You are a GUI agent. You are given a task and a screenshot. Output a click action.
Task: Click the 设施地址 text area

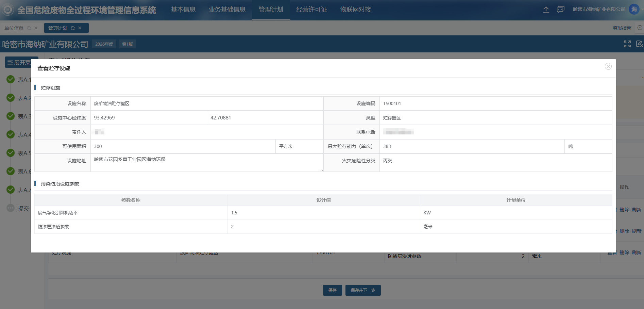pos(206,162)
